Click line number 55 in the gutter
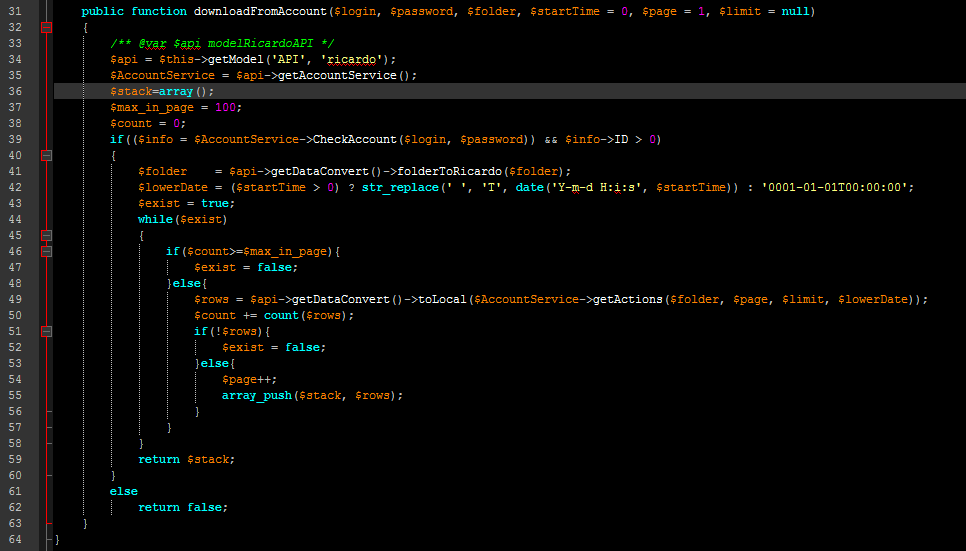The image size is (966, 551). click(15, 396)
